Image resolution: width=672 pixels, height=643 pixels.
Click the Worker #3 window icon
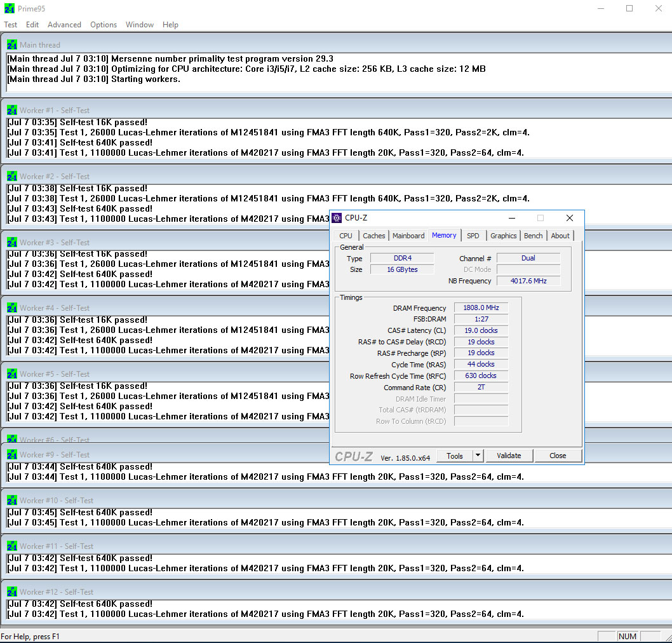click(12, 243)
